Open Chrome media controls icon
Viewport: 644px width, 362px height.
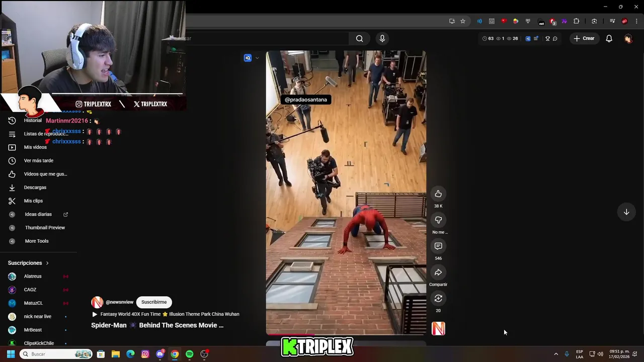(x=612, y=21)
